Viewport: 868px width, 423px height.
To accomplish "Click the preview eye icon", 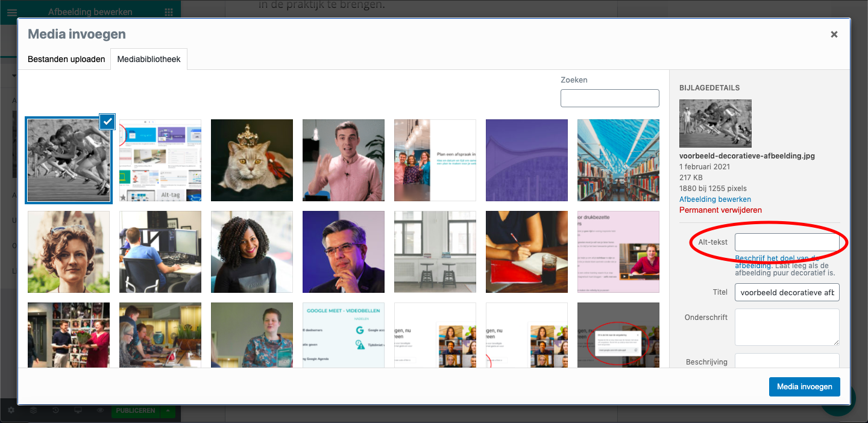I will (x=100, y=410).
